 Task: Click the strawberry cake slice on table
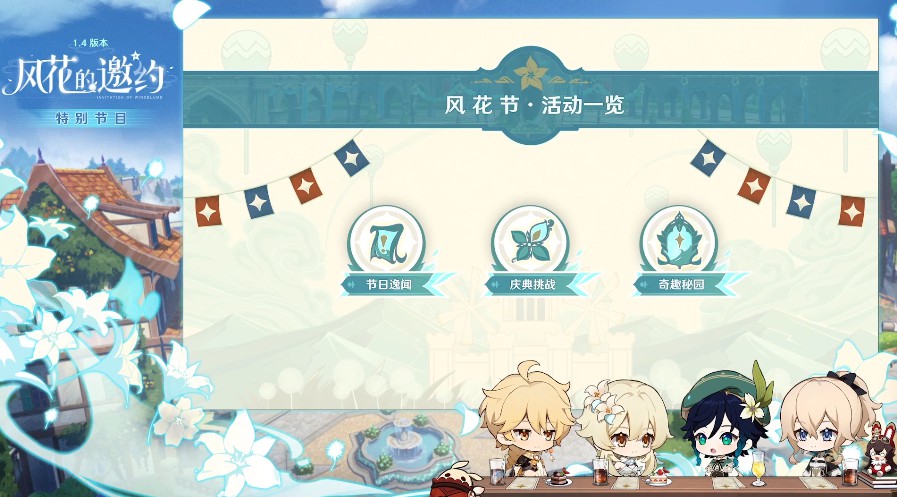[x=659, y=475]
